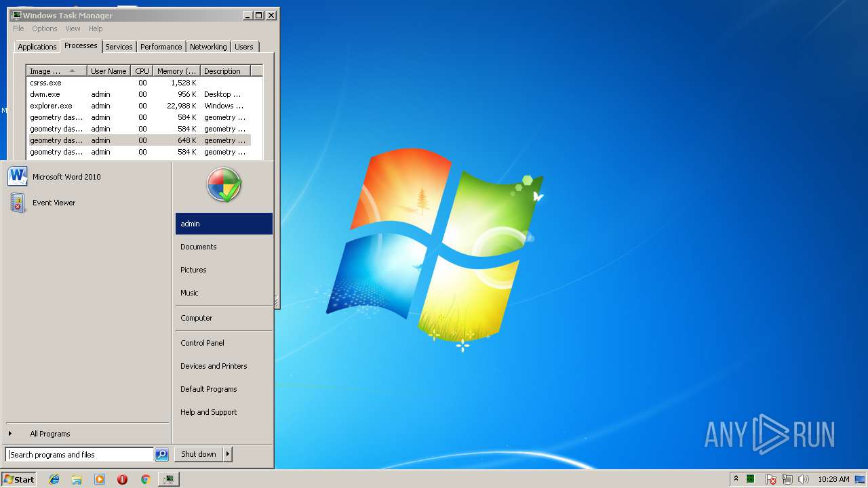
Task: Select the Processes tab
Action: (81, 45)
